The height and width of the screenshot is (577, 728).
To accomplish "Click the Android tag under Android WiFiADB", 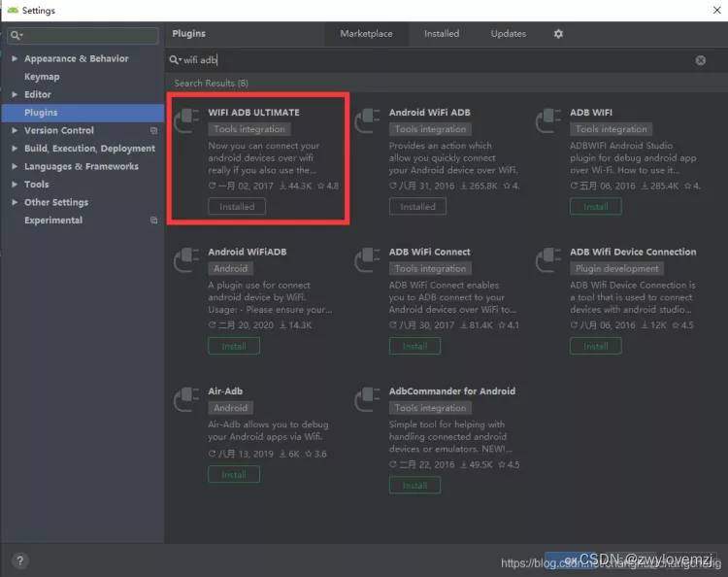I will click(x=231, y=268).
